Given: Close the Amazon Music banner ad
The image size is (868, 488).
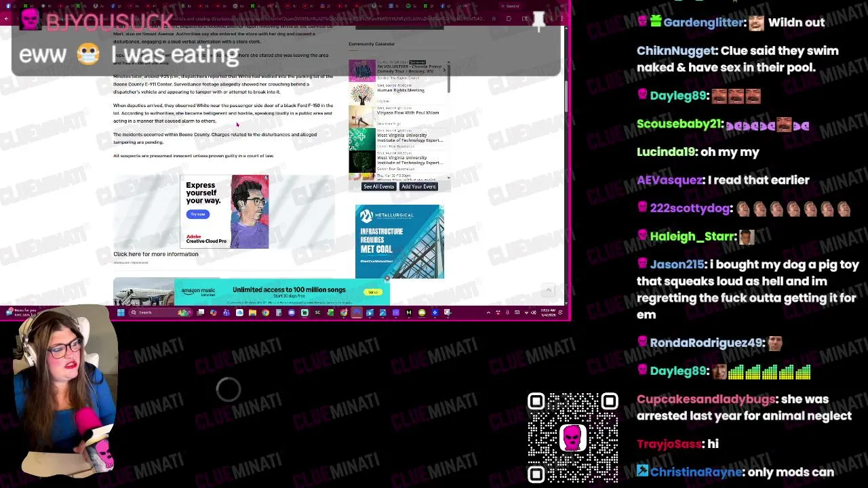Looking at the screenshot, I should click(387, 278).
